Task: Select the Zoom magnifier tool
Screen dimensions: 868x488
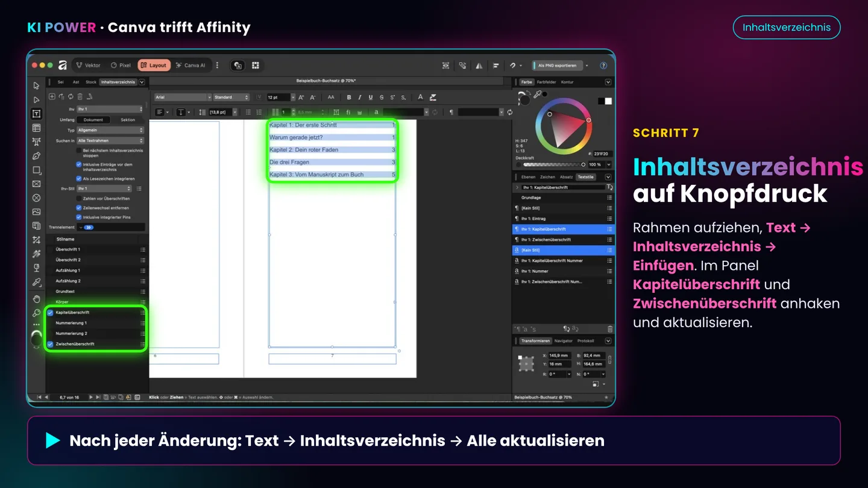Action: (36, 313)
